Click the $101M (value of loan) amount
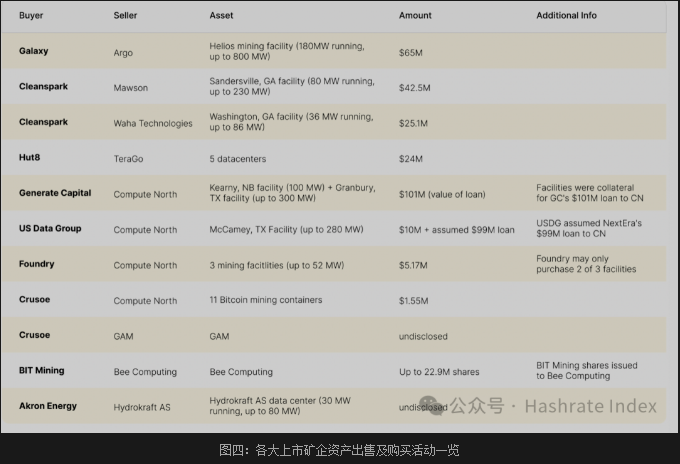Screen dimensions: 680x464 coord(442,195)
